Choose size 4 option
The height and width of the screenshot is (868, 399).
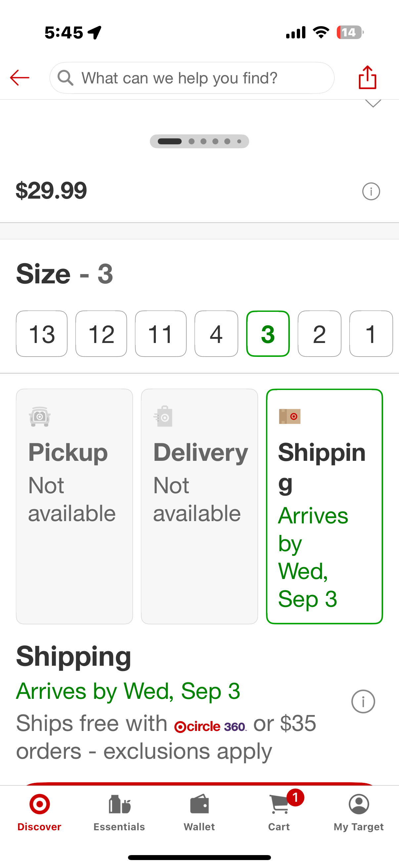216,334
